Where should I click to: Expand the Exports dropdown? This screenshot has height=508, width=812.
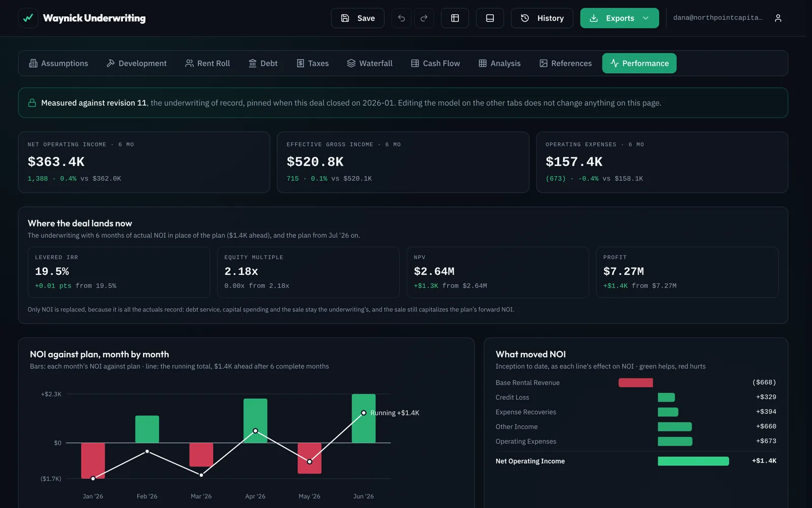(620, 18)
